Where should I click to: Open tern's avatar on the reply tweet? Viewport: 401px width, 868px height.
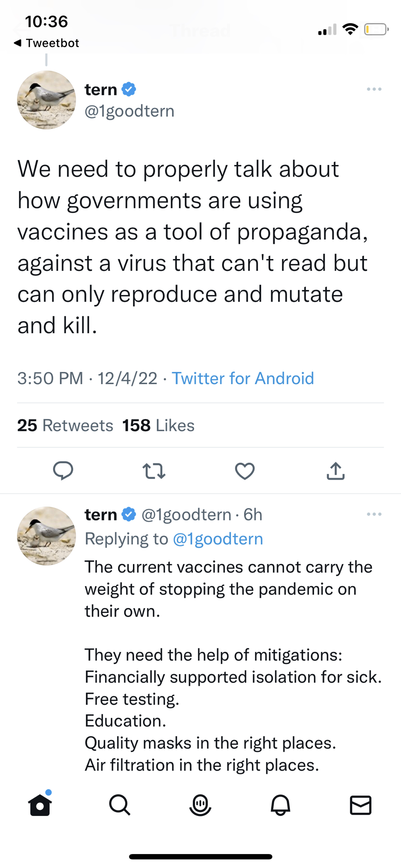point(46,536)
